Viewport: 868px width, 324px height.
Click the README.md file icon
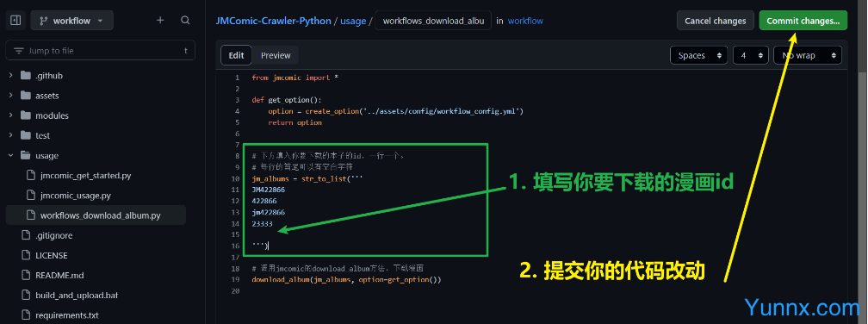tap(26, 275)
